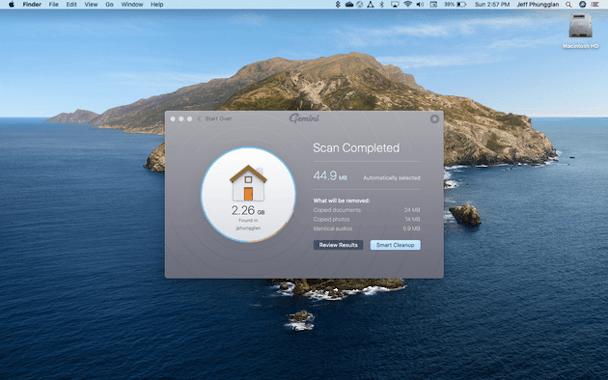The image size is (608, 380).
Task: Click the battery status indicator
Action: pos(455,5)
